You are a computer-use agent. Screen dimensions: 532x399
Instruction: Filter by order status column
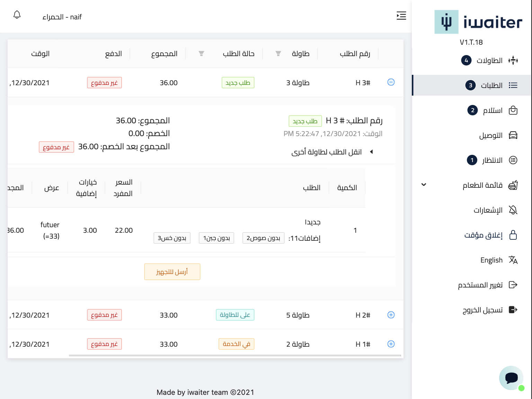coord(201,54)
